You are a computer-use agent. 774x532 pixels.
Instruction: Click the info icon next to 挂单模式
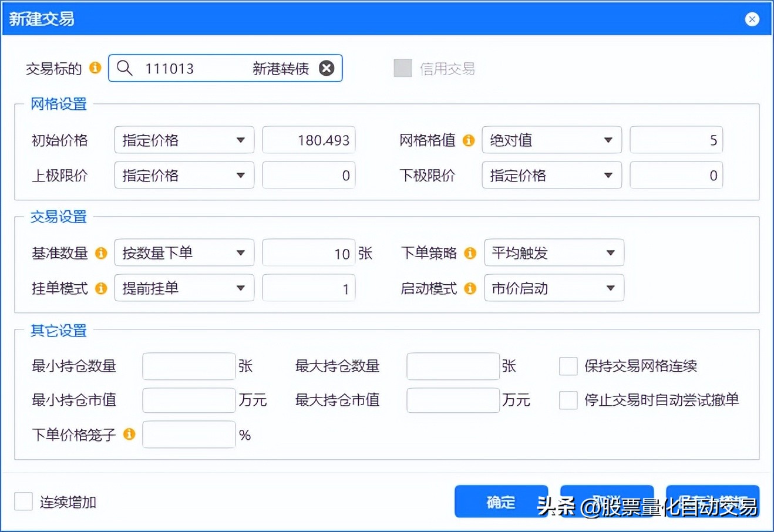coord(100,288)
